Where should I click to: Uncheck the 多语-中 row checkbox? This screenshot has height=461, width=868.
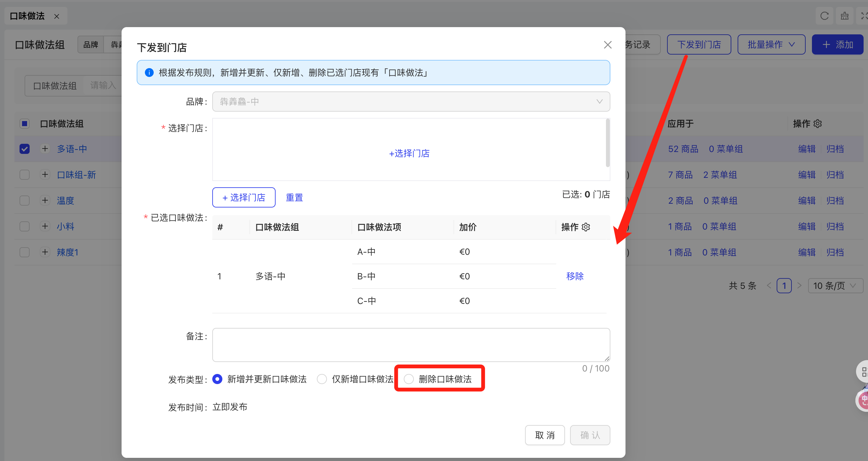[25, 149]
